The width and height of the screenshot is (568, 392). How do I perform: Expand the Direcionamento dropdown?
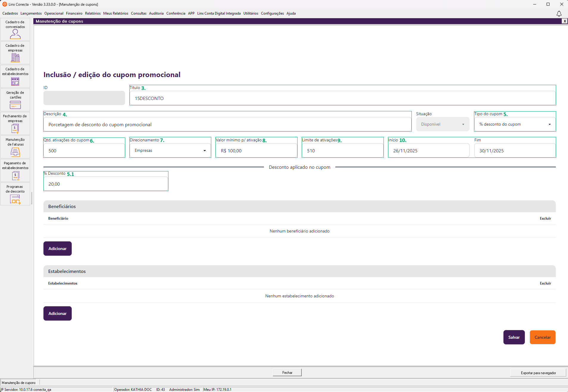pyautogui.click(x=170, y=151)
